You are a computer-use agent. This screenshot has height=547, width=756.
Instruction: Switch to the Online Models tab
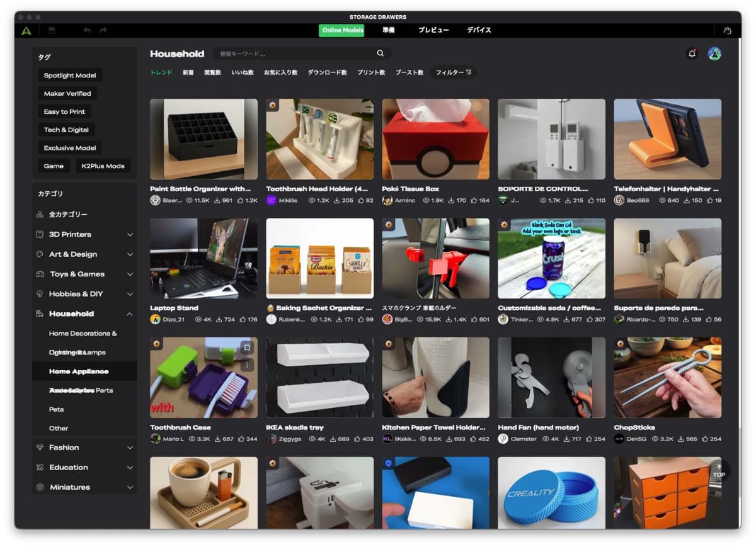click(341, 30)
